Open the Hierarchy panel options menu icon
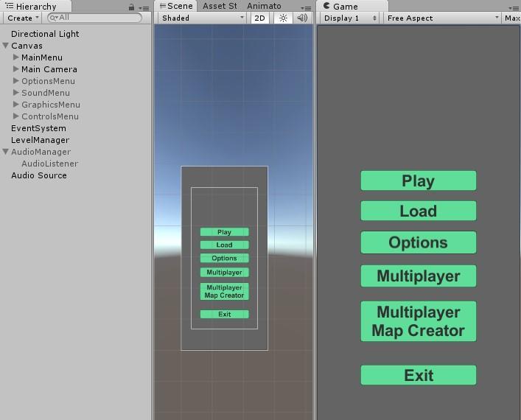 click(x=144, y=7)
